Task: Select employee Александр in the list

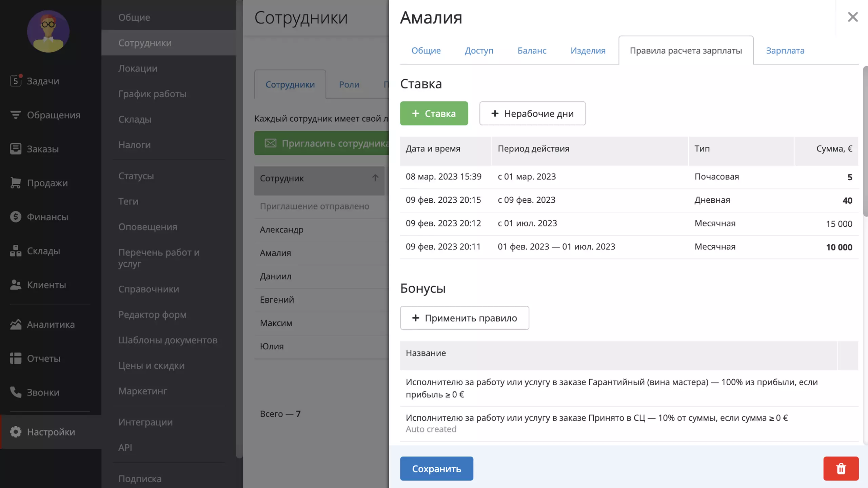Action: (321, 230)
